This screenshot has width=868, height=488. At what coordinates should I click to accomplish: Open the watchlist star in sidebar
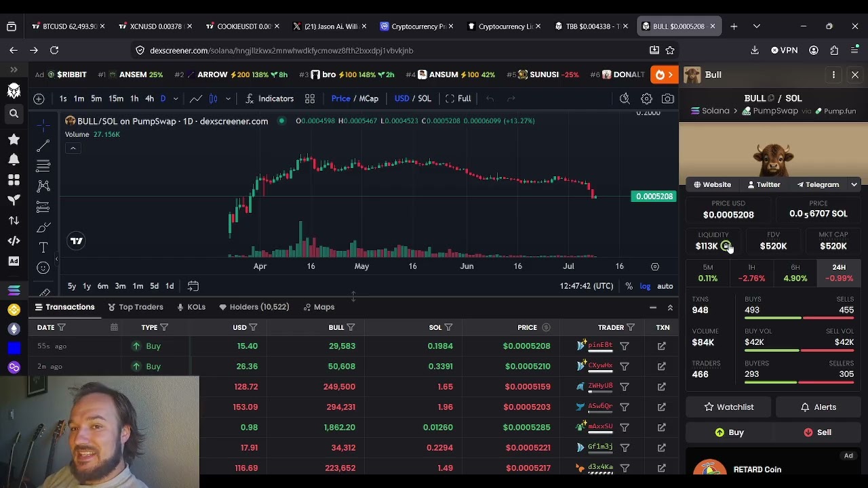(14, 139)
